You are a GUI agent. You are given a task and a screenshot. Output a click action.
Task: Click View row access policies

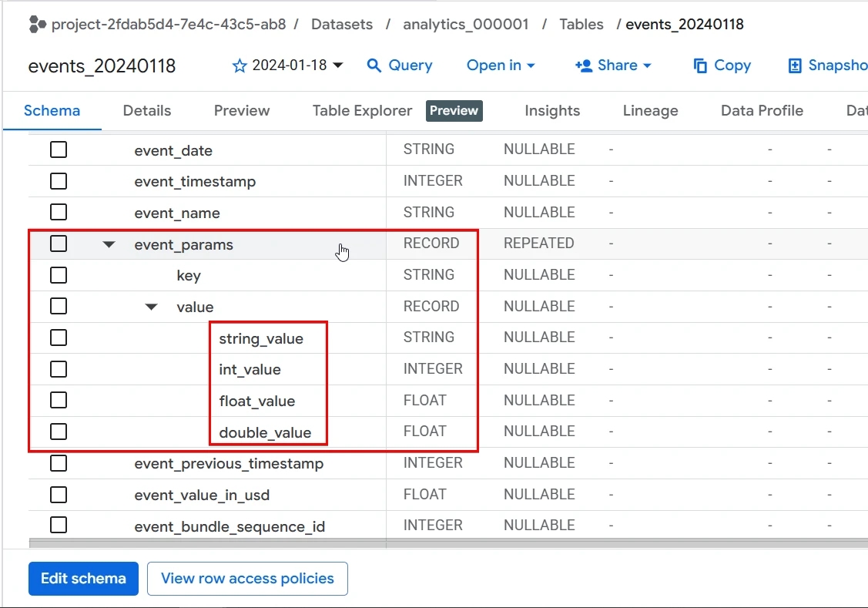click(x=247, y=579)
